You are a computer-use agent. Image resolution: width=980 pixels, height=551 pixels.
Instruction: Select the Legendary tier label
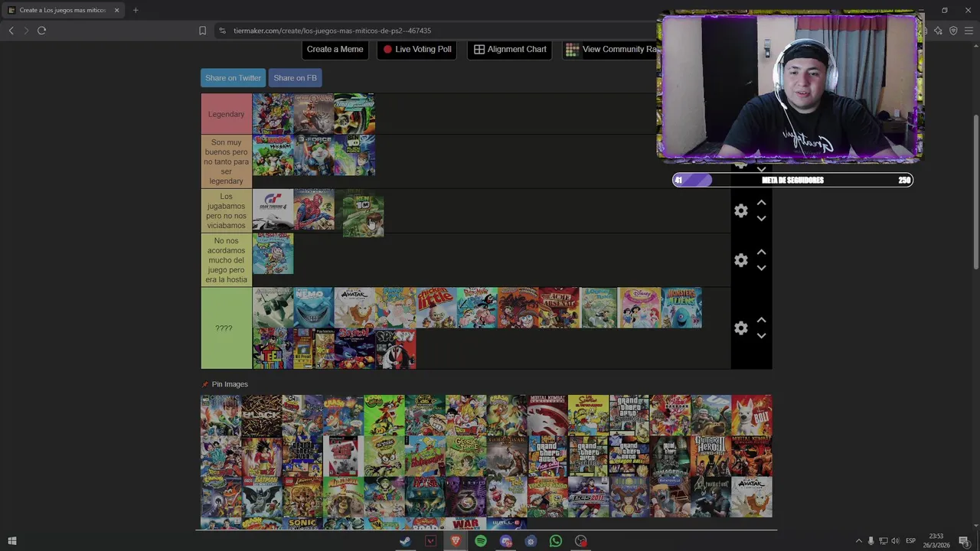226,114
